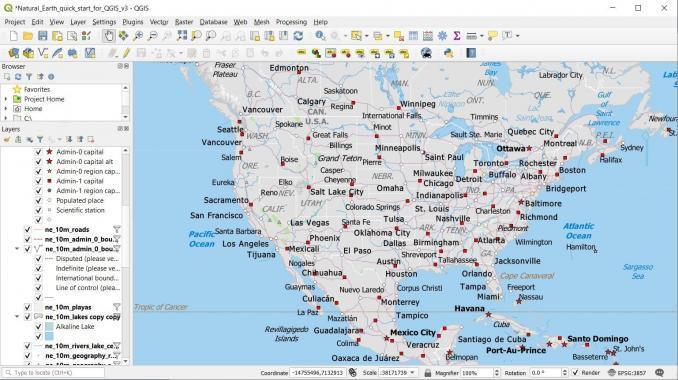Open the Vector menu
Viewport: 678px width, 380px height.
pos(159,22)
